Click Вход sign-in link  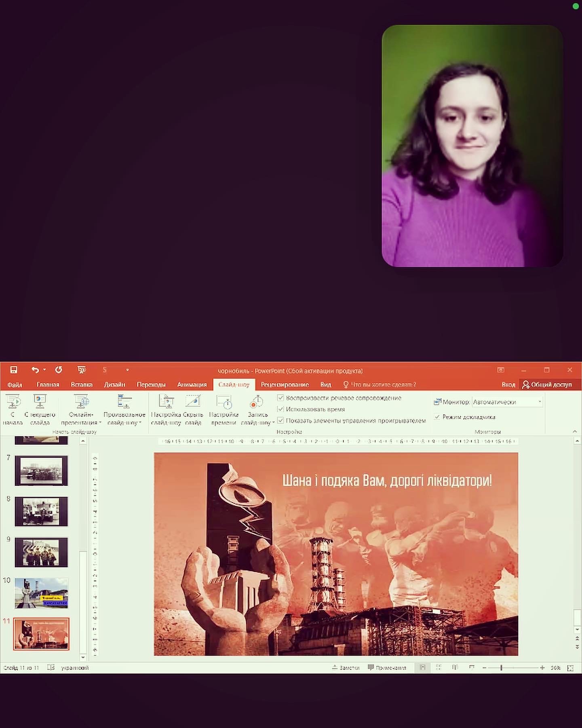(x=508, y=384)
